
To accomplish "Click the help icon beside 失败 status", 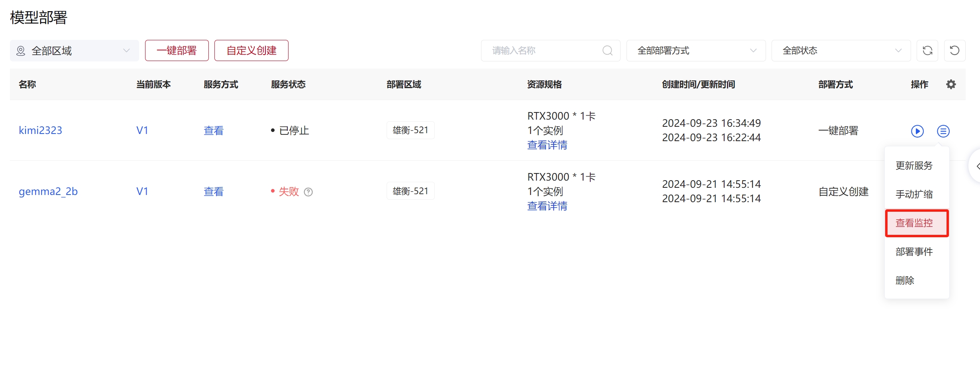I will (x=308, y=192).
